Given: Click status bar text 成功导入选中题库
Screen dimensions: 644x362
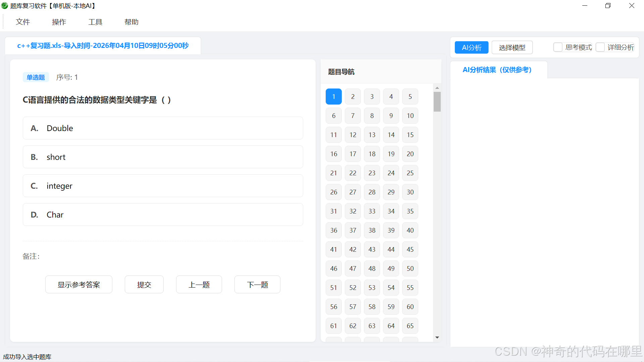Looking at the screenshot, I should pyautogui.click(x=27, y=357).
